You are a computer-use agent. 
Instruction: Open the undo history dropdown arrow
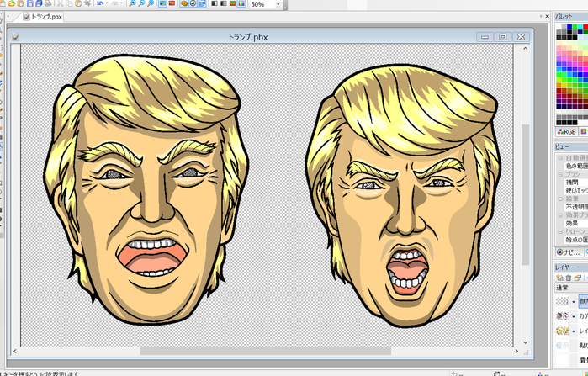coord(107,3)
